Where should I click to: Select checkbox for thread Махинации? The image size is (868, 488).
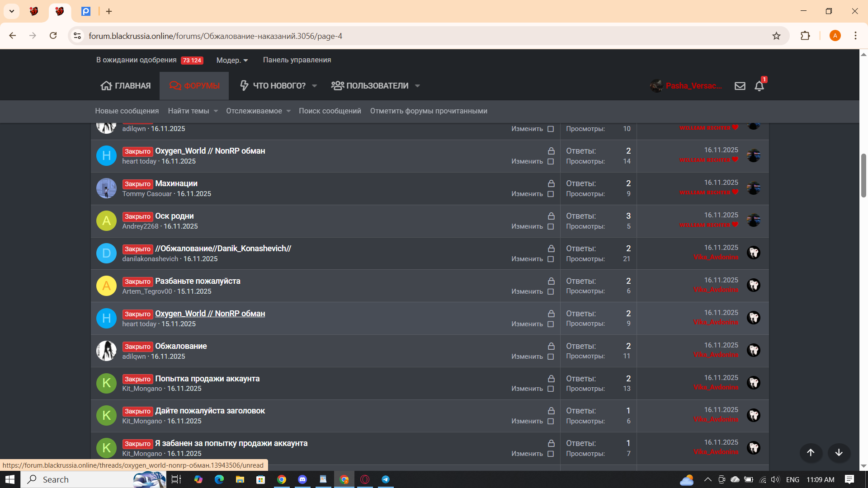pos(551,194)
